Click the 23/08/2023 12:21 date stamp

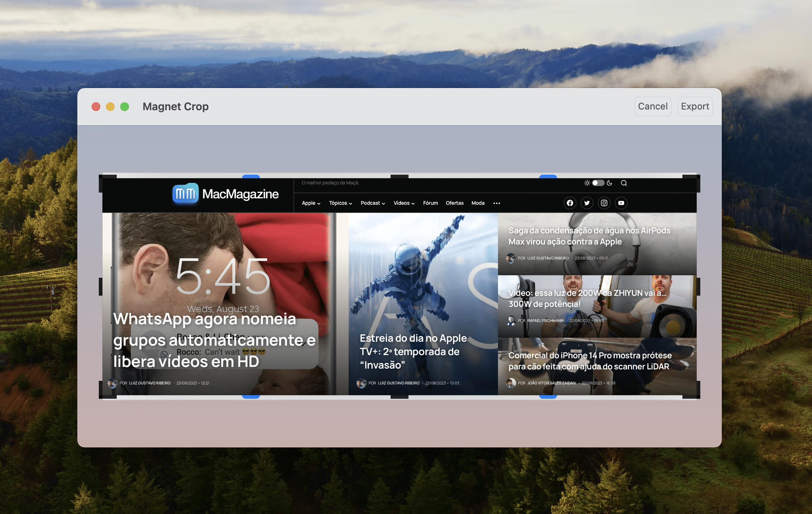193,383
